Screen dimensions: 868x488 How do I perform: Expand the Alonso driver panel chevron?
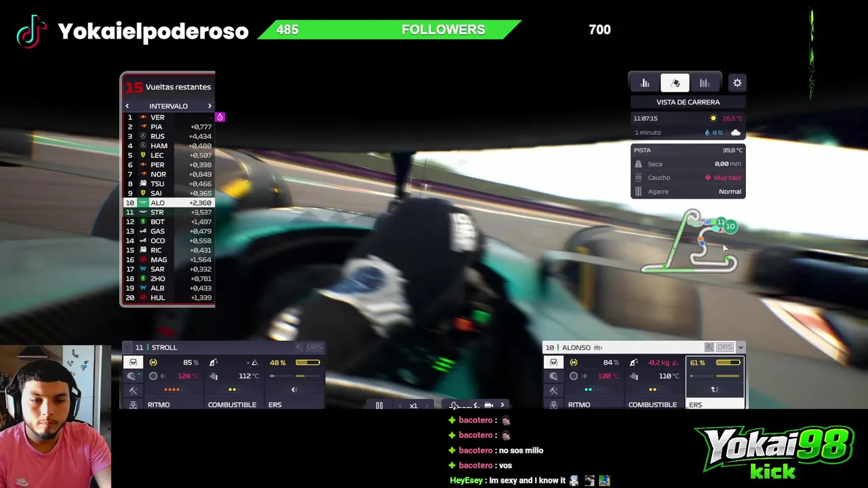[741, 348]
